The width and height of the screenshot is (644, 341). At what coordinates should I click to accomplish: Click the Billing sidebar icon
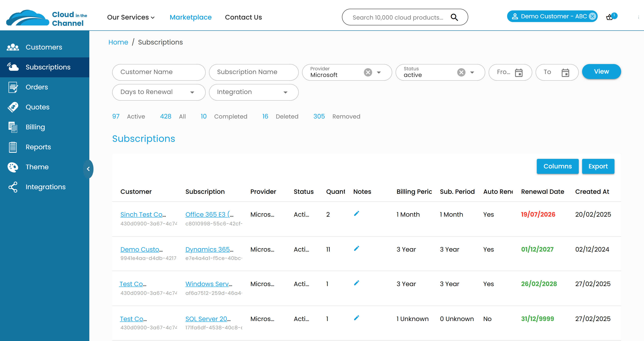pos(13,127)
